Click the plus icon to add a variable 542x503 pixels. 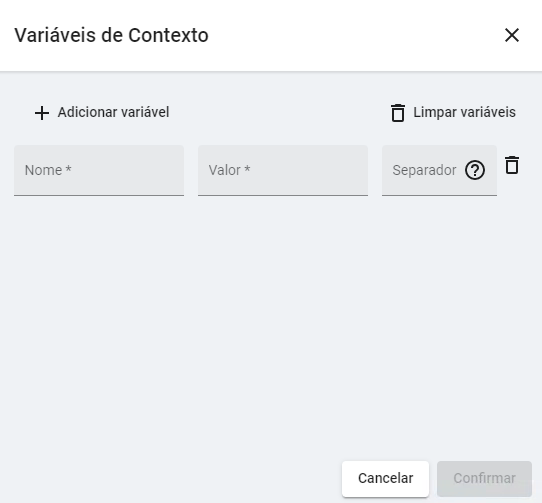coord(42,113)
